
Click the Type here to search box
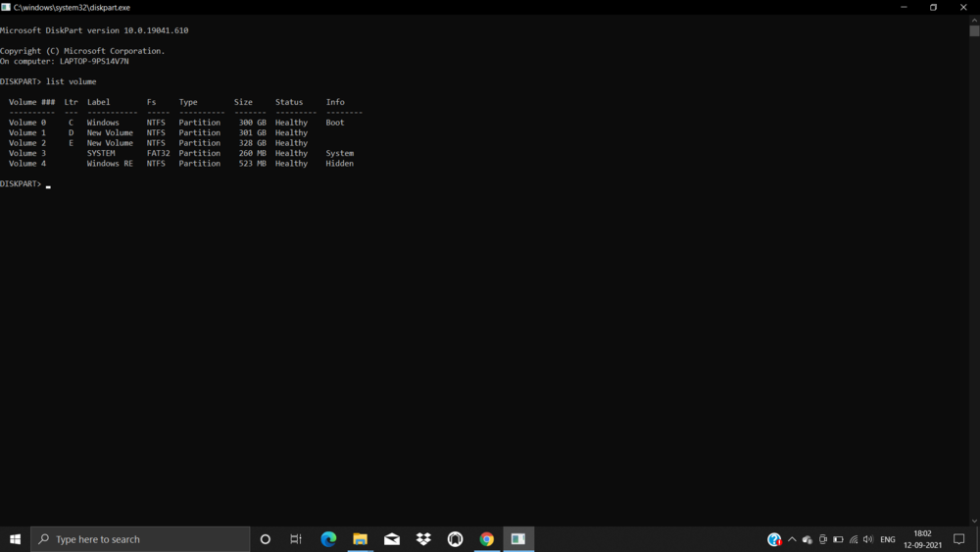pyautogui.click(x=140, y=539)
